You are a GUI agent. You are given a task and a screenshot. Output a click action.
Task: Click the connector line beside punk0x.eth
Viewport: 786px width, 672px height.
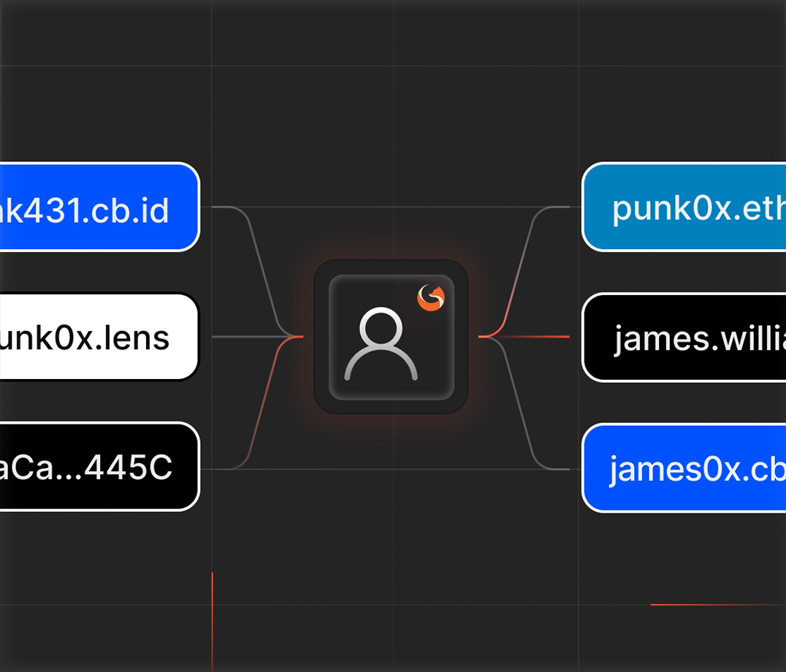click(557, 207)
